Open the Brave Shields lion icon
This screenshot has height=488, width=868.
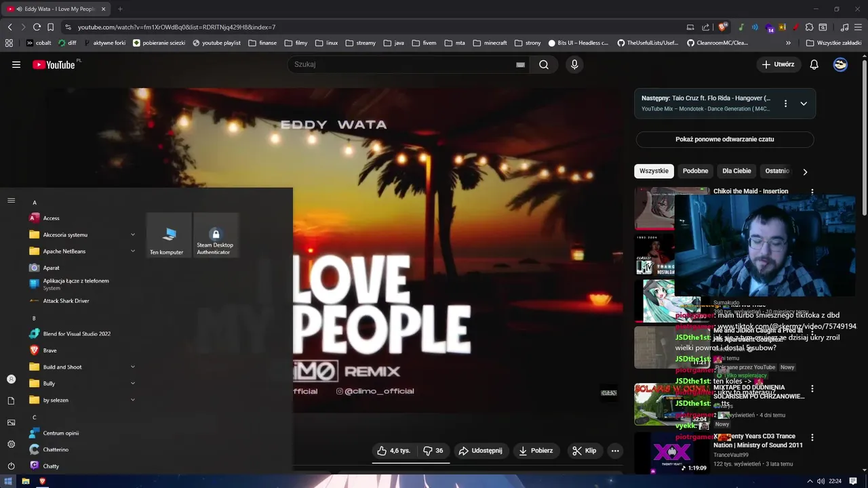point(723,27)
